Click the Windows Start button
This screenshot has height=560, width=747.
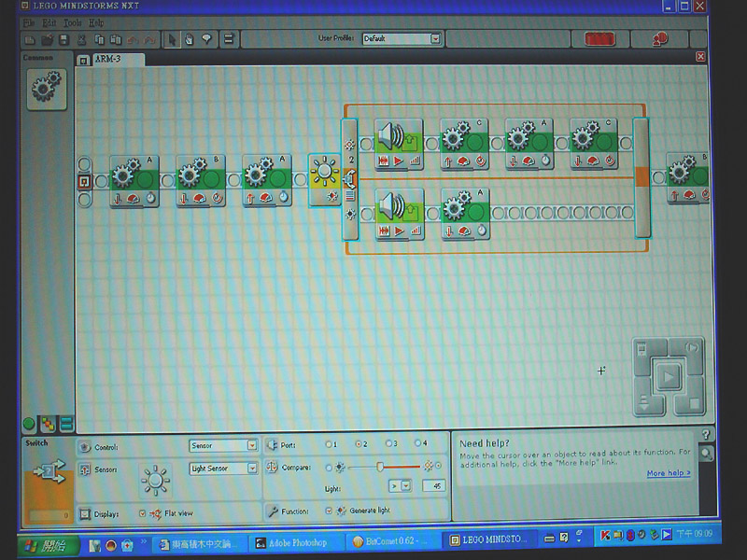tap(49, 545)
